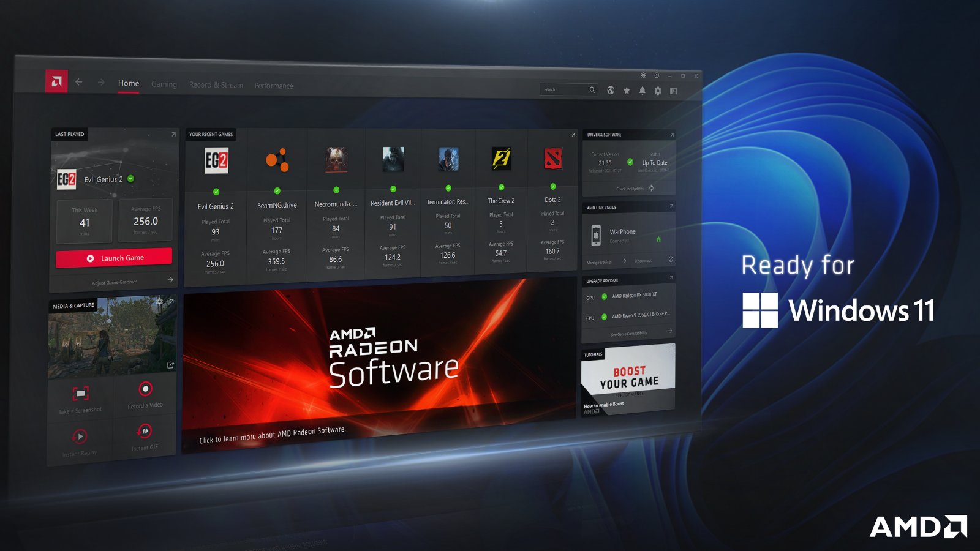Click the green home icon by WarPhone
Image resolution: width=980 pixels, height=551 pixels.
[658, 239]
